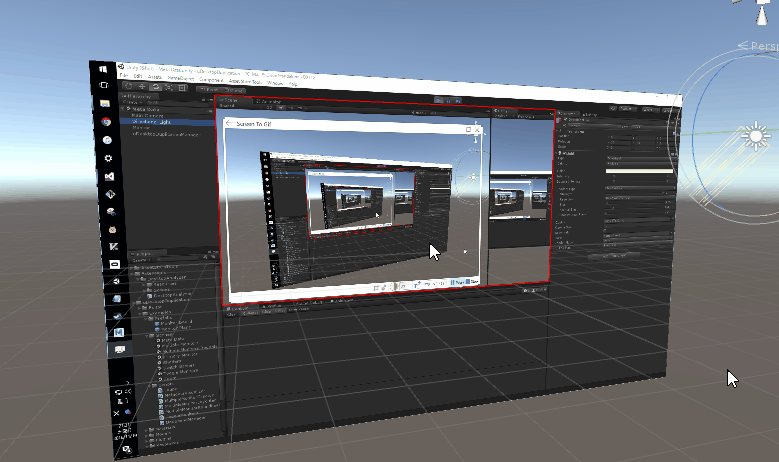Select the Scale tool in Unity toolbar
The image size is (779, 462).
point(169,87)
